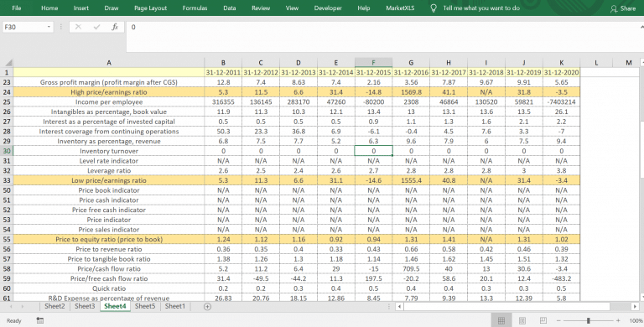Image resolution: width=644 pixels, height=327 pixels.
Task: Click the macro recording status bar icon
Action: pos(40,320)
